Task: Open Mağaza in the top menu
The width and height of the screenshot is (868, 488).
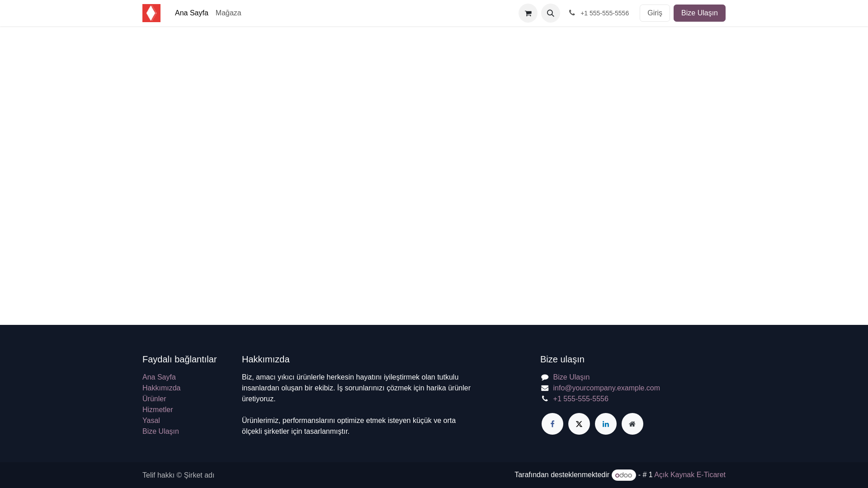Action: (x=228, y=13)
